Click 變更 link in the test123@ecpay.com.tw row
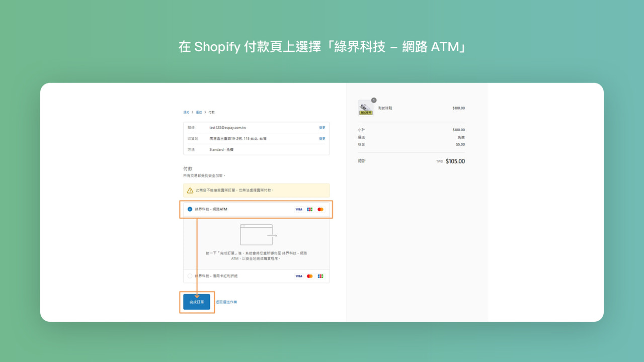 [322, 128]
